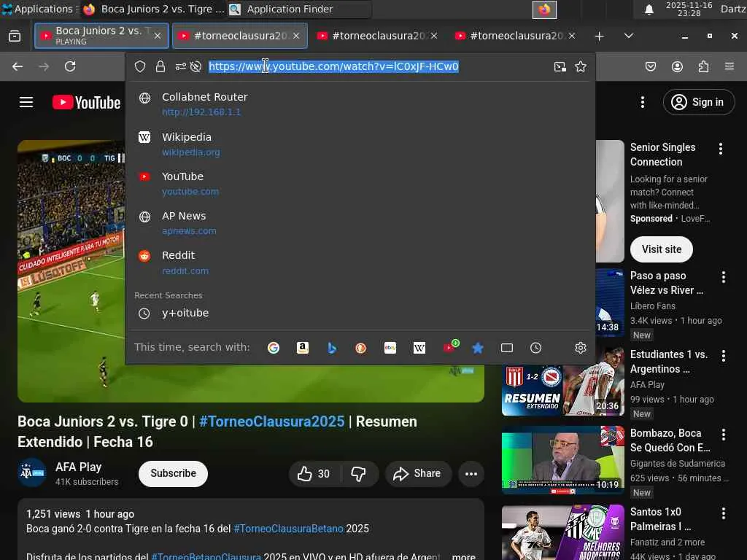Go to YouTube home via logo
This screenshot has height=560, width=747.
(x=86, y=102)
